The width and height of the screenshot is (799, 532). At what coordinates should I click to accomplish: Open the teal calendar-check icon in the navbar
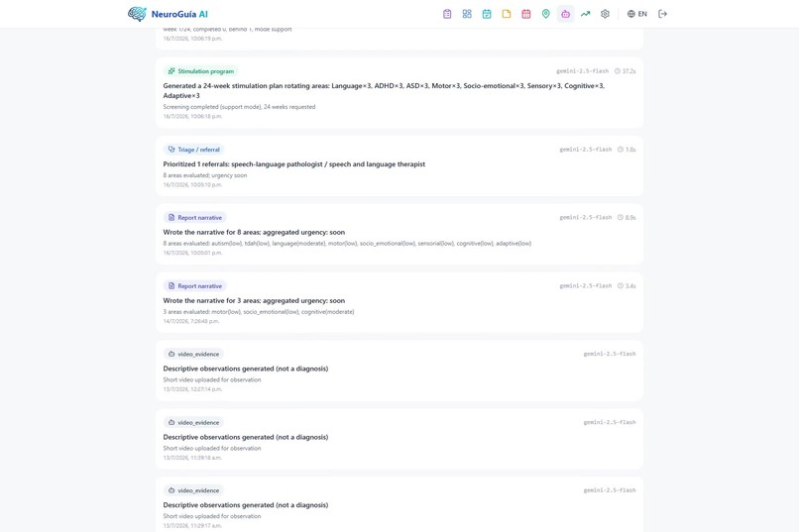click(487, 14)
